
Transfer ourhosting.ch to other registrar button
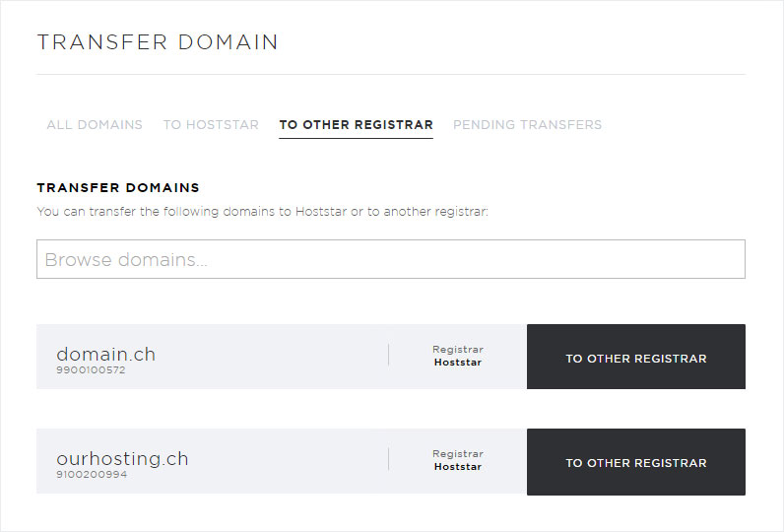tap(636, 461)
